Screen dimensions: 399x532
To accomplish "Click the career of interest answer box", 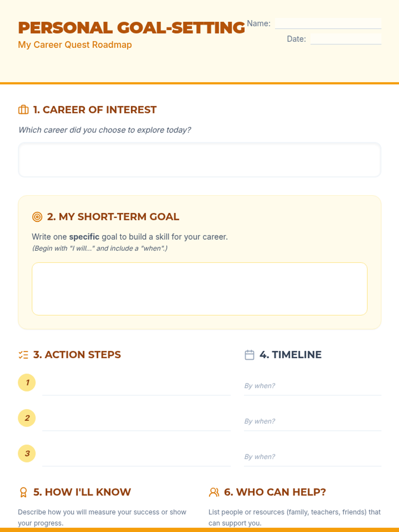I will coord(199,160).
